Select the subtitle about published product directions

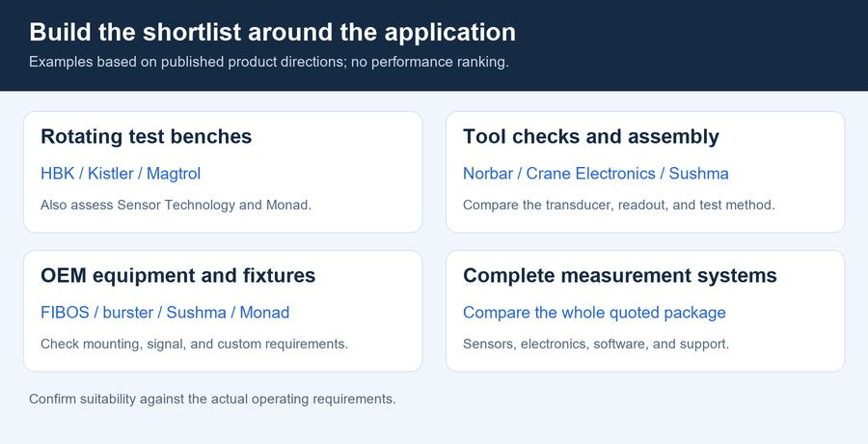coord(268,62)
